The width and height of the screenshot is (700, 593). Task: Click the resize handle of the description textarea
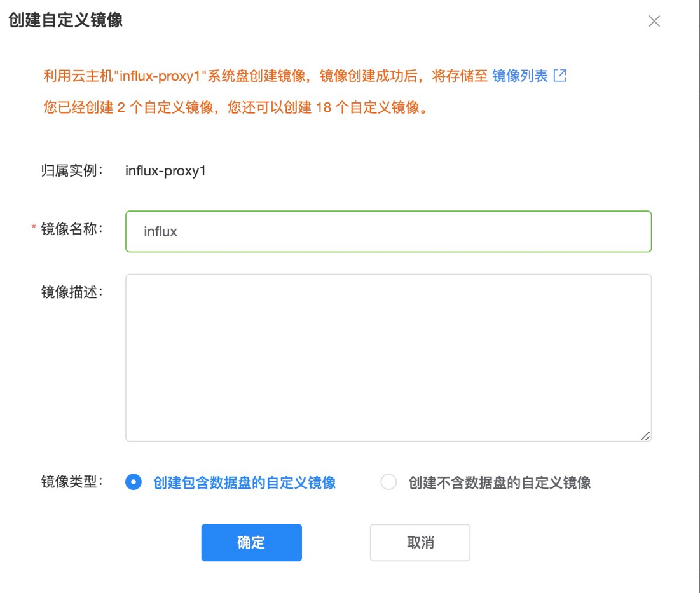click(x=646, y=435)
